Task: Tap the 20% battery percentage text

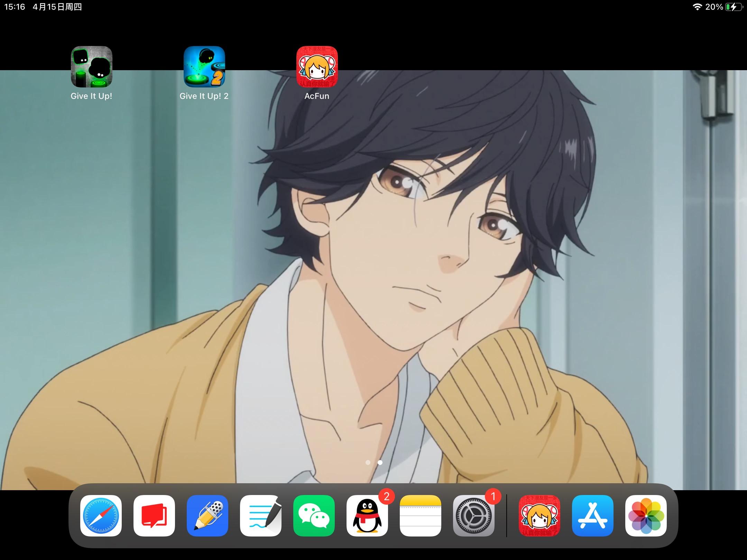Action: click(x=714, y=7)
